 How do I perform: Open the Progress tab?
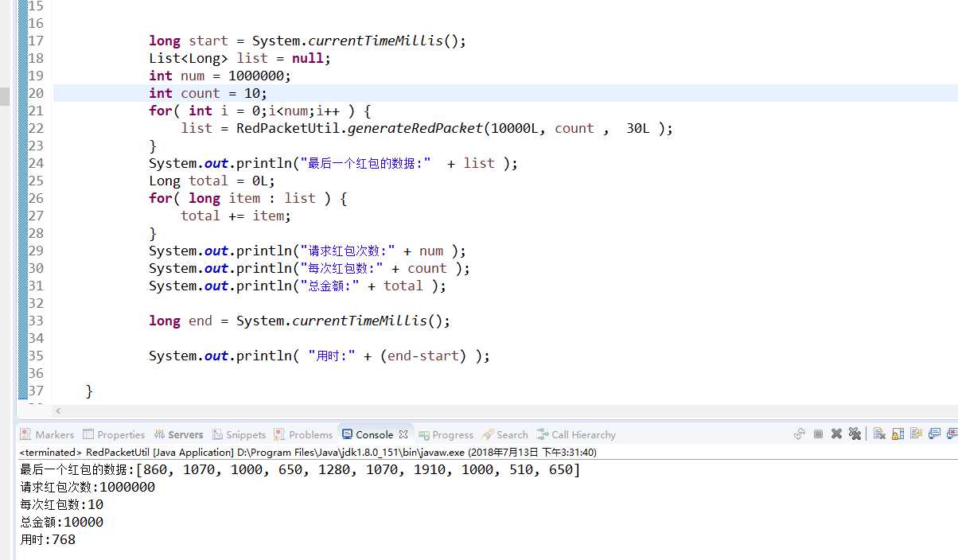[x=446, y=434]
